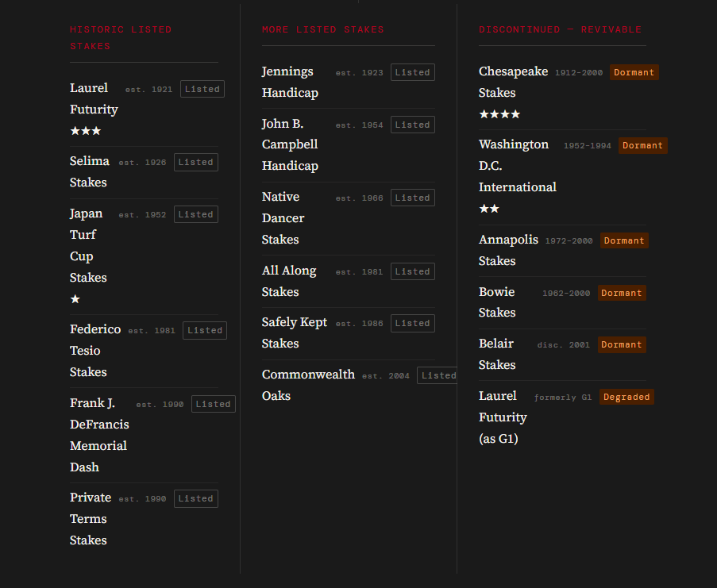Open the Private Terms Stakes entry
Screen dimensions: 717x588
(x=91, y=519)
